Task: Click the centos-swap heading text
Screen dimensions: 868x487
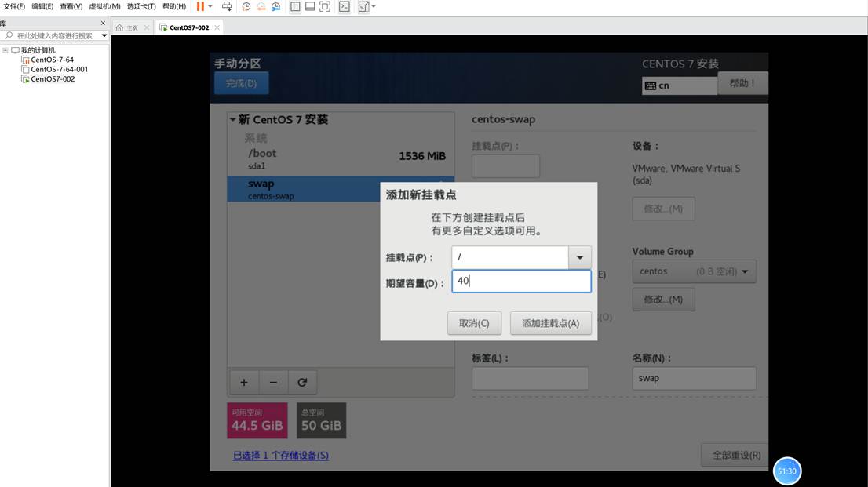Action: (503, 119)
